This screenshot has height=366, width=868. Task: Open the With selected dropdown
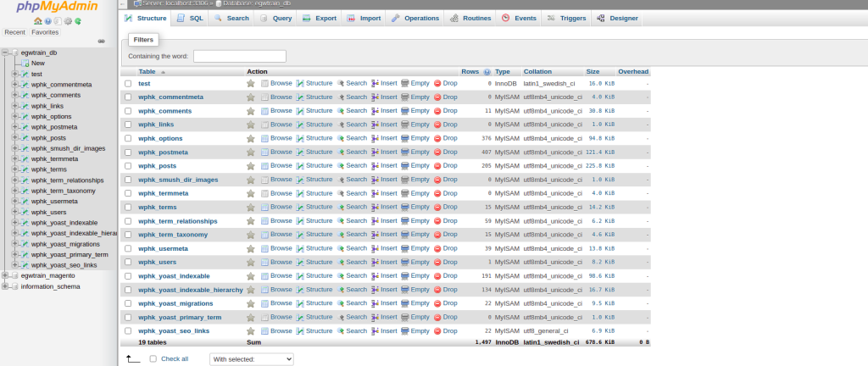click(x=251, y=359)
